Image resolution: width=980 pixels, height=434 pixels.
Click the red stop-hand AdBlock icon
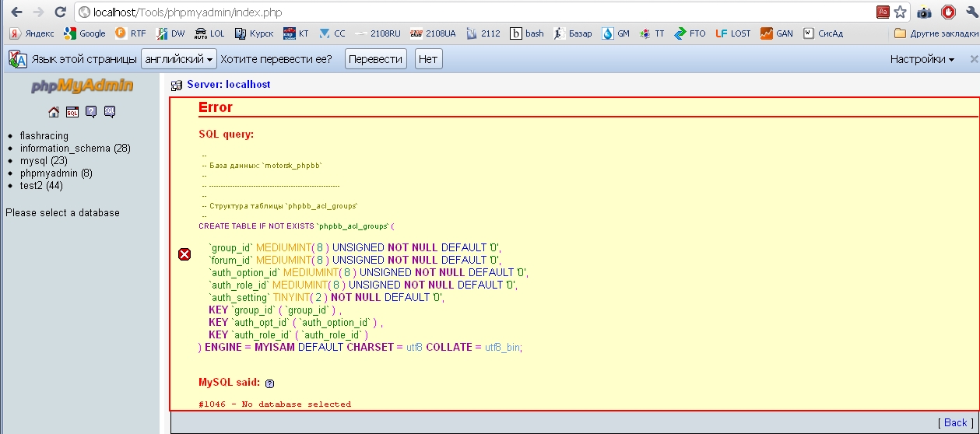948,12
